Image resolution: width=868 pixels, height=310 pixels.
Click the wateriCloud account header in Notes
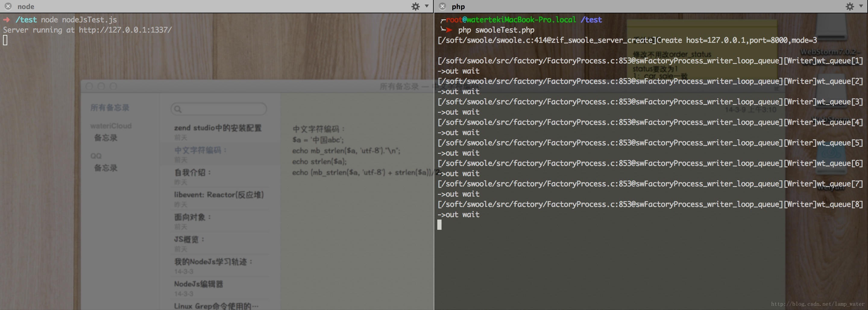click(111, 126)
